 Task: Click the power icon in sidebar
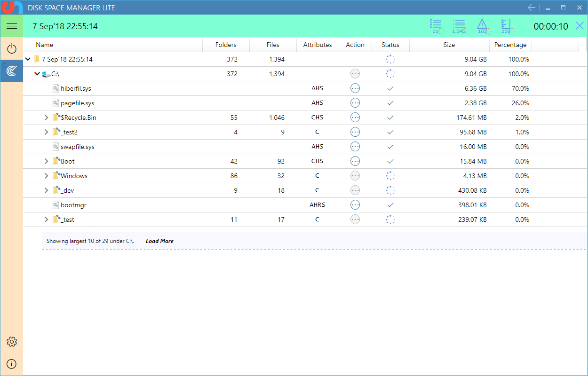click(12, 49)
